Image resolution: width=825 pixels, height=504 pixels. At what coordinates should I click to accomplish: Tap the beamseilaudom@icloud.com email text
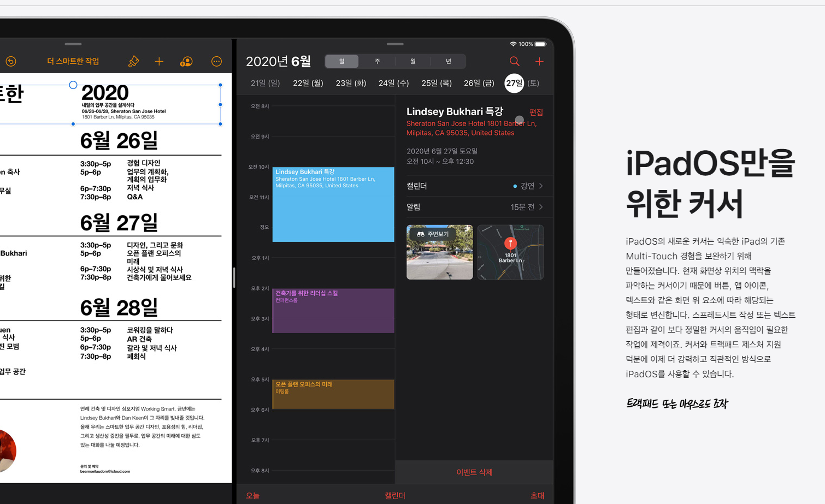point(105,471)
